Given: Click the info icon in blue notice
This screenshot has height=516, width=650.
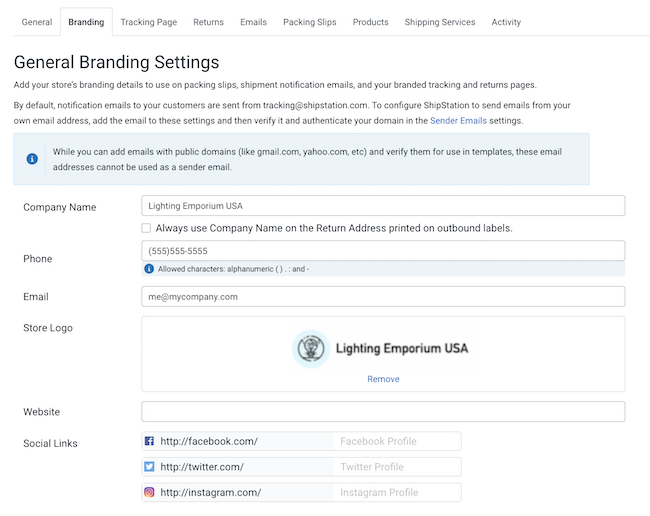Looking at the screenshot, I should coord(32,159).
